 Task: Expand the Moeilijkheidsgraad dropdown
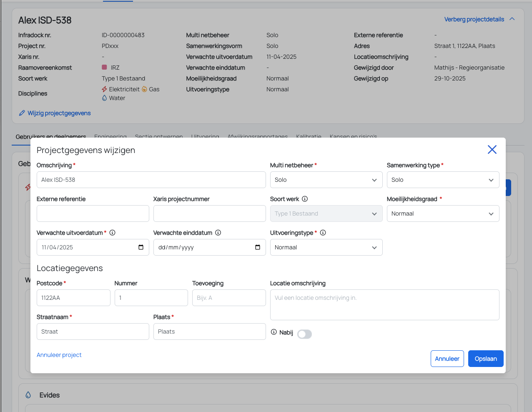[443, 214]
